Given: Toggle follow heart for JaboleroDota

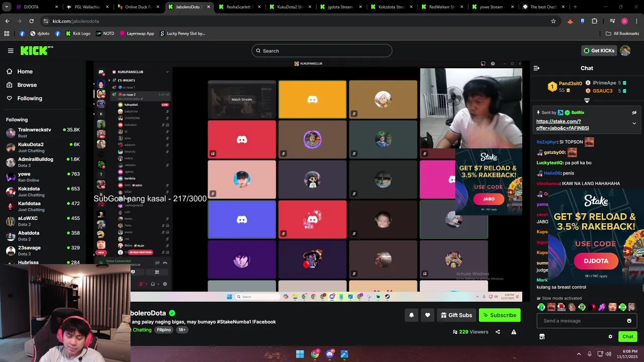Looking at the screenshot, I should click(x=427, y=315).
